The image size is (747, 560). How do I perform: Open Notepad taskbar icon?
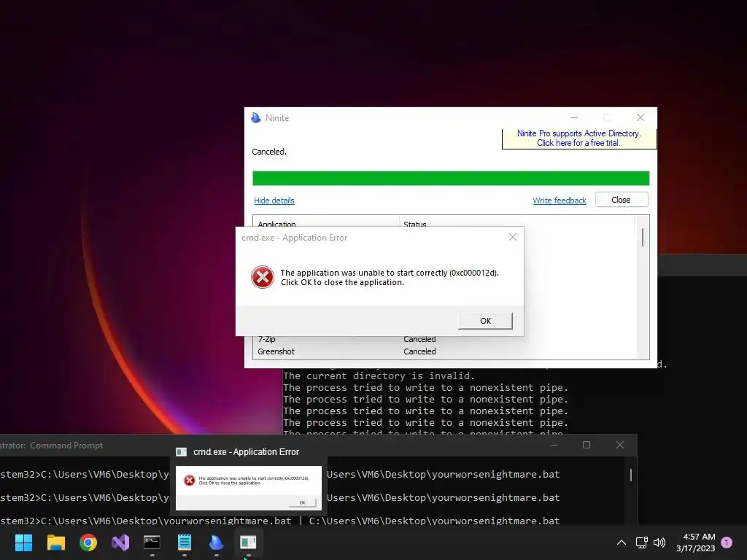[x=185, y=542]
